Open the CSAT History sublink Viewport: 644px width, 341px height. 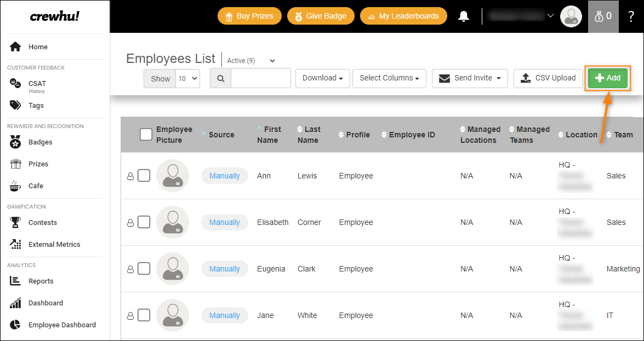(37, 91)
